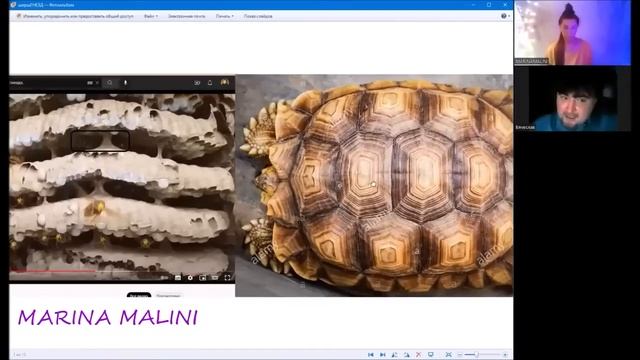
Task: Open the help question mark icon
Action: pyautogui.click(x=504, y=16)
